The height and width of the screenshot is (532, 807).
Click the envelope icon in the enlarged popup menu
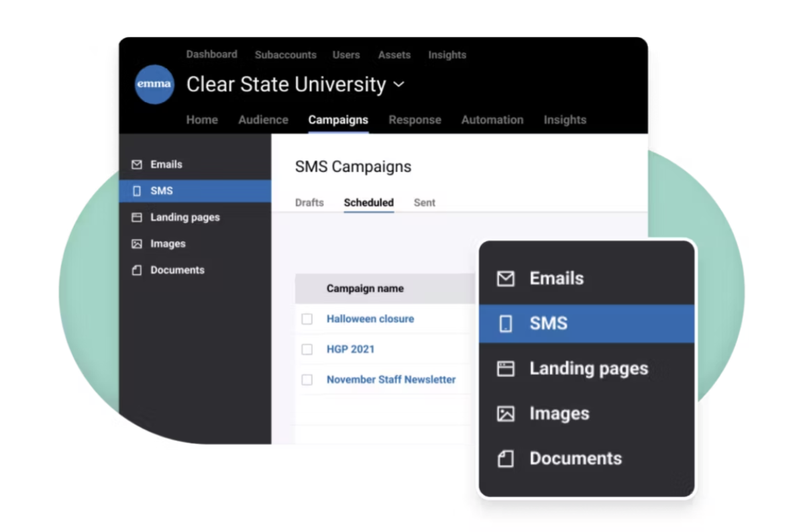click(506, 278)
